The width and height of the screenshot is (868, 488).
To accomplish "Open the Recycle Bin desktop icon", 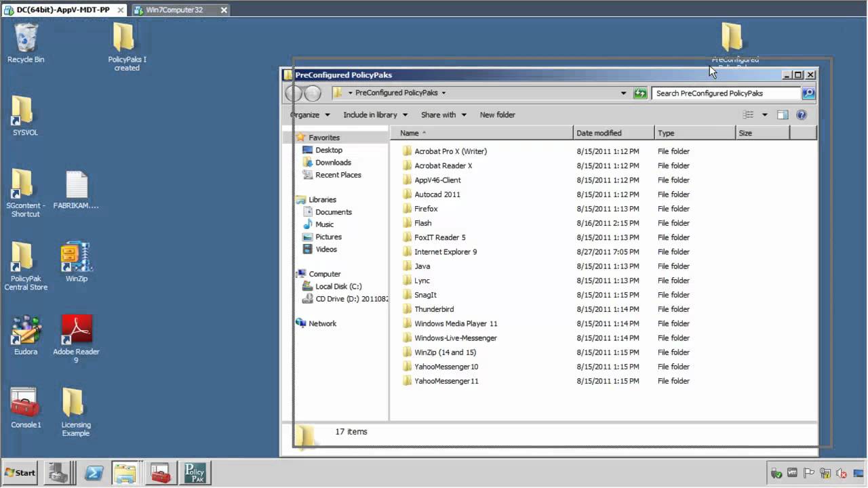I will 26,43.
